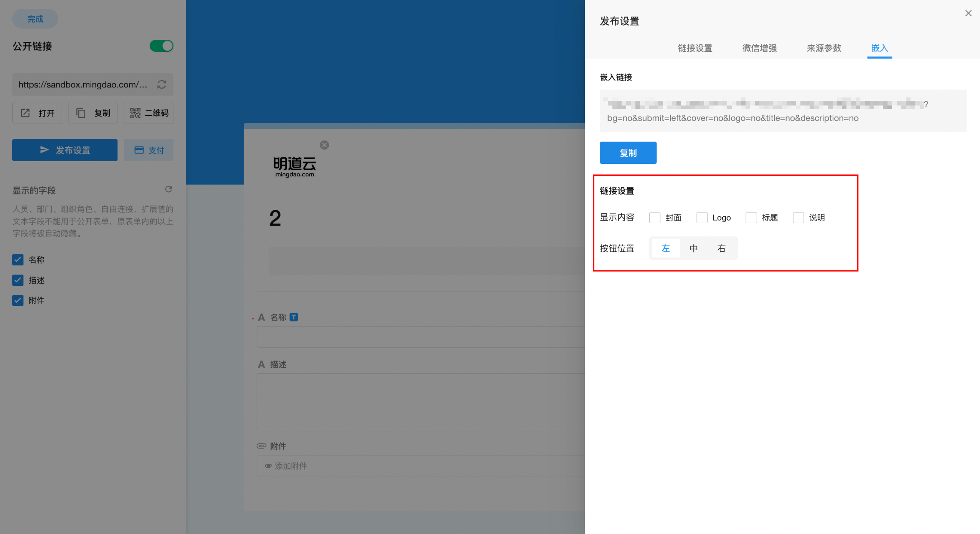The height and width of the screenshot is (534, 980).
Task: Click the 添加附件 attachment field
Action: tap(420, 466)
